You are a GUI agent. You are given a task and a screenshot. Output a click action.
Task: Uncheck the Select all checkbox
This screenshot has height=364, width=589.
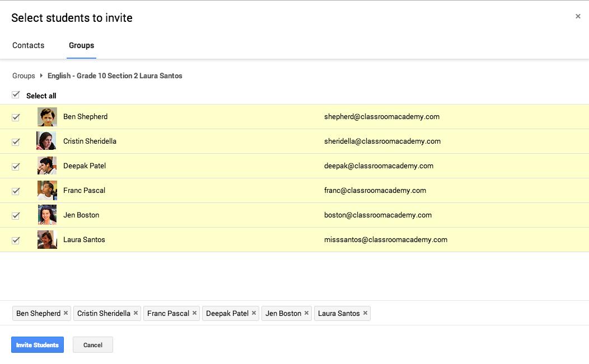(x=16, y=95)
